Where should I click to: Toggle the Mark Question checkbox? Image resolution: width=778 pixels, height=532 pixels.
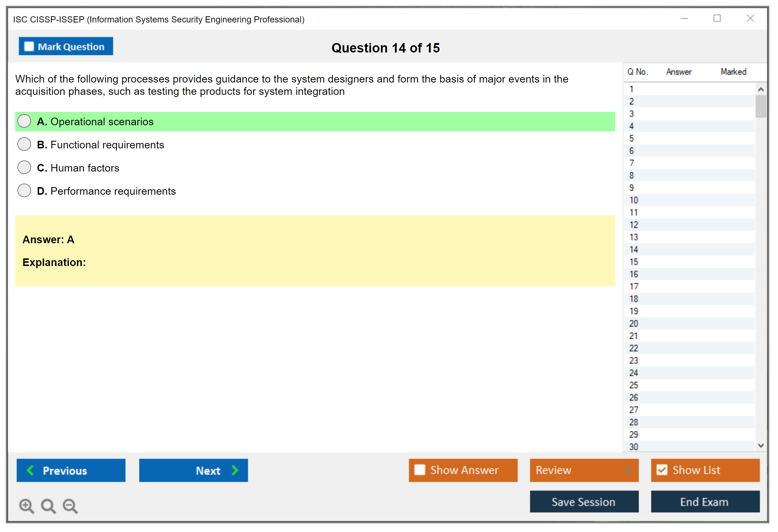29,47
